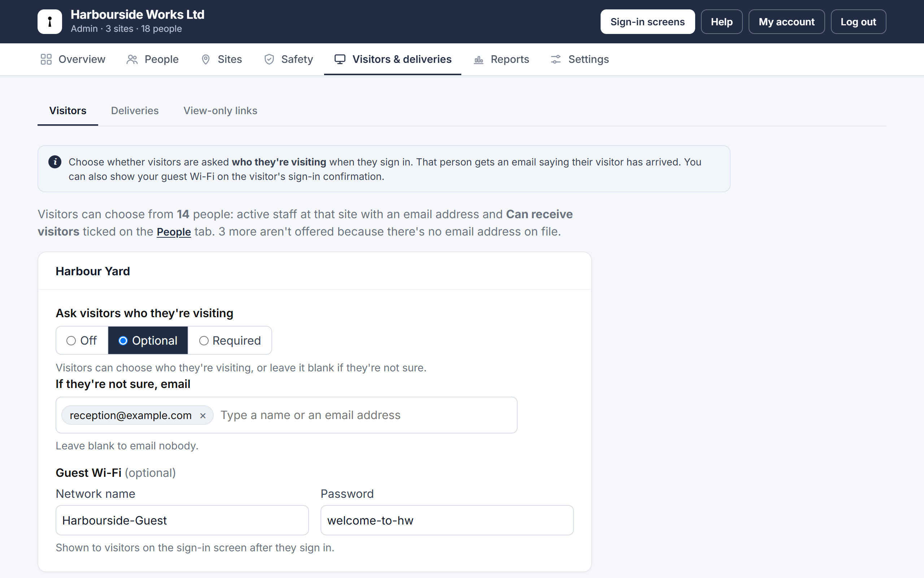Image resolution: width=924 pixels, height=578 pixels.
Task: Click the Harbourside Works keyhole logo
Action: [x=50, y=22]
